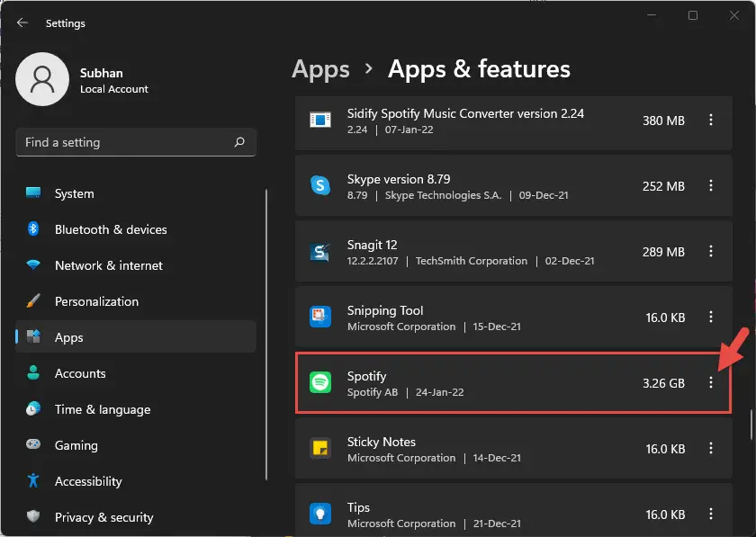Show more options for Sticky Notes
Image resolution: width=756 pixels, height=537 pixels.
(x=711, y=448)
